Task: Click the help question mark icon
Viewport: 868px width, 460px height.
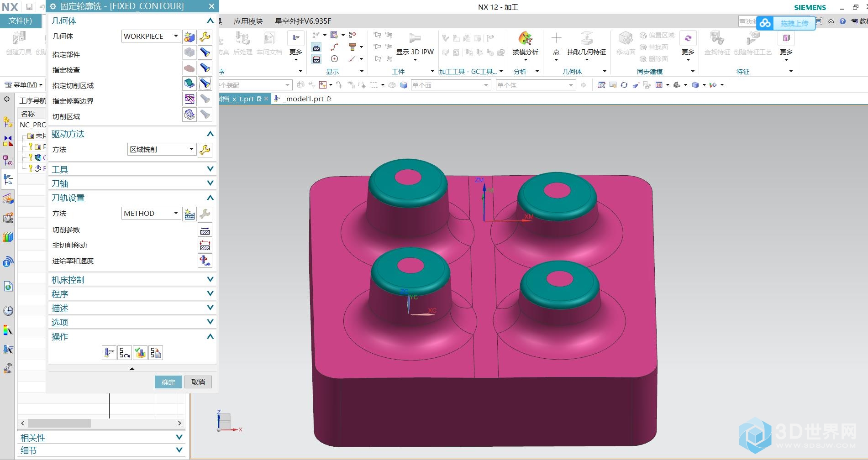Action: (842, 21)
